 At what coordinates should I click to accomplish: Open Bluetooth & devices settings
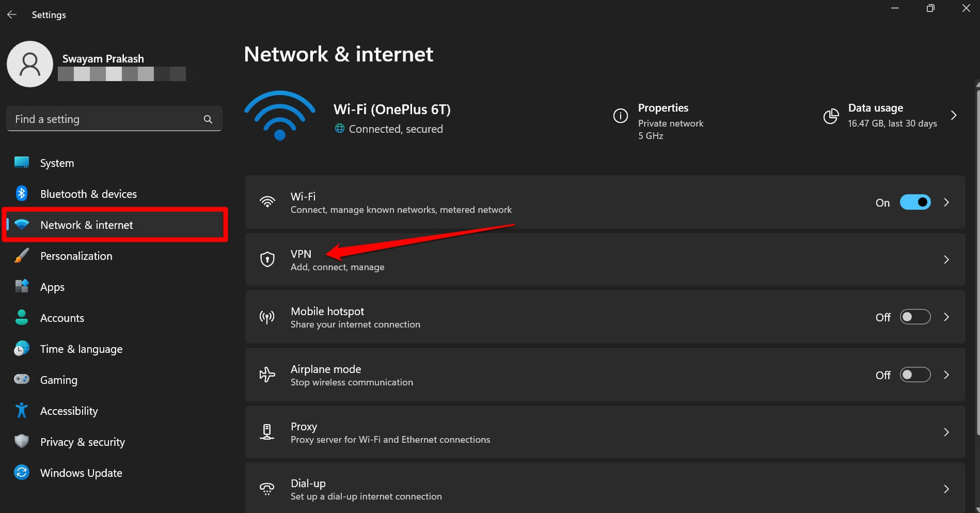click(88, 194)
